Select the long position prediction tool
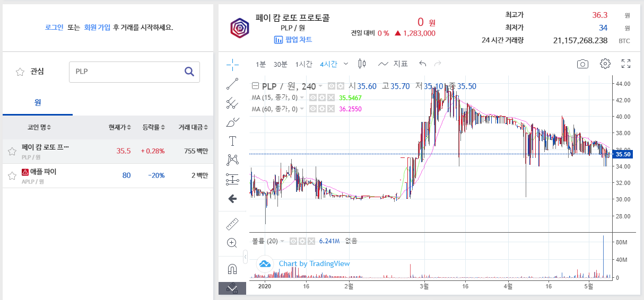The height and width of the screenshot is (300, 644). tap(232, 179)
